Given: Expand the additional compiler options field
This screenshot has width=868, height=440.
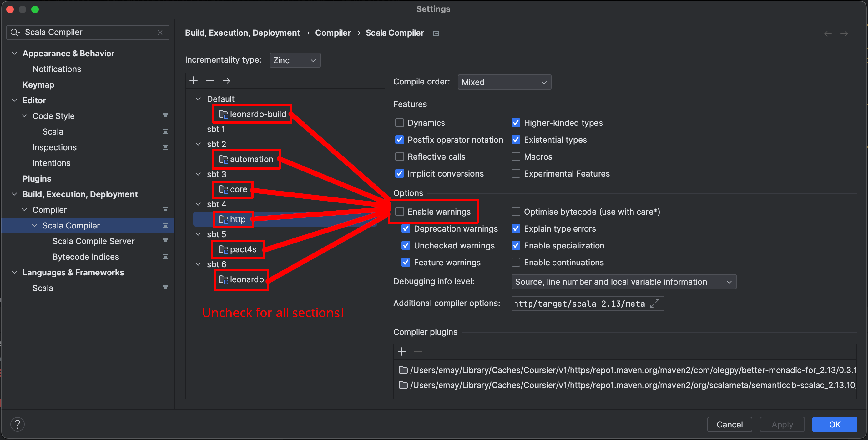Looking at the screenshot, I should tap(654, 304).
